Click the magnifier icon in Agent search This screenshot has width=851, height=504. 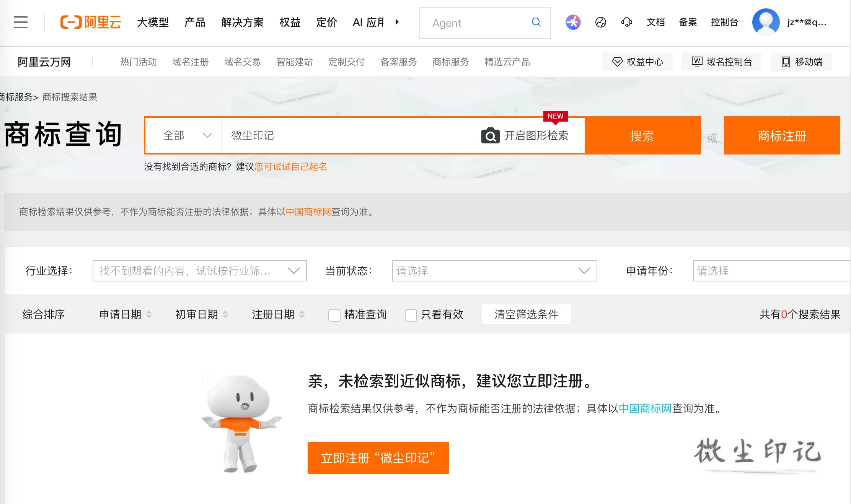(536, 23)
